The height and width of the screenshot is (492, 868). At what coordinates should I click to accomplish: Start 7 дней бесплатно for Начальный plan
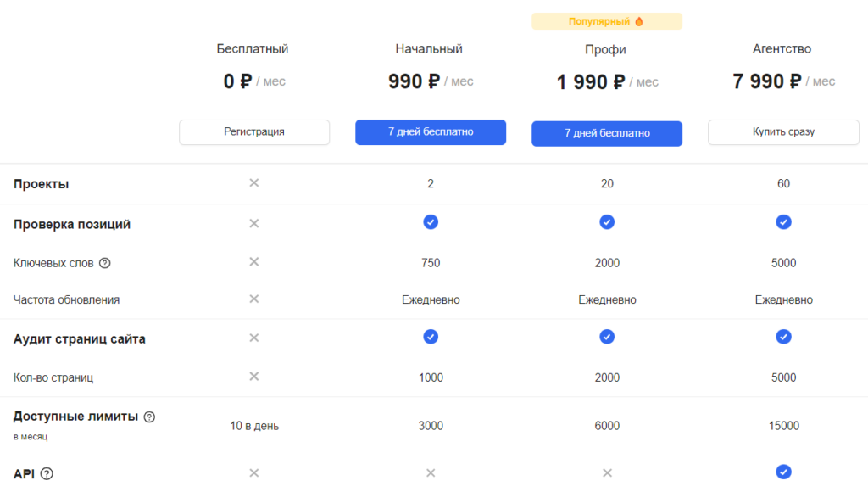tap(431, 131)
